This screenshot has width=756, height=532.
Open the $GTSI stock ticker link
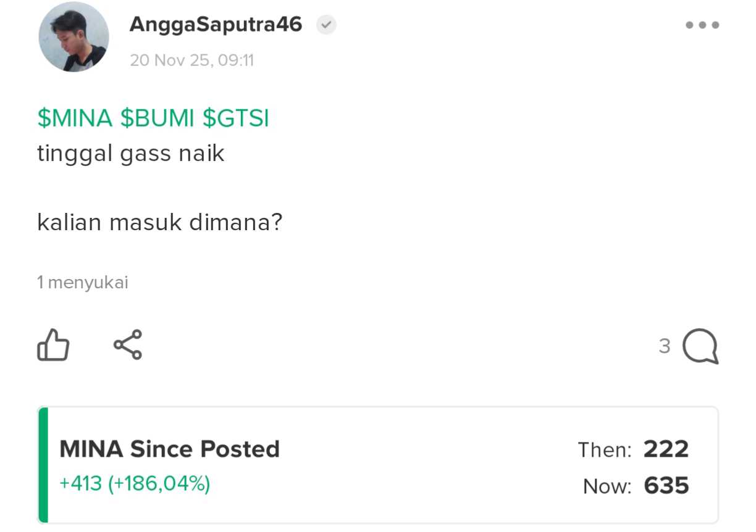pyautogui.click(x=236, y=118)
